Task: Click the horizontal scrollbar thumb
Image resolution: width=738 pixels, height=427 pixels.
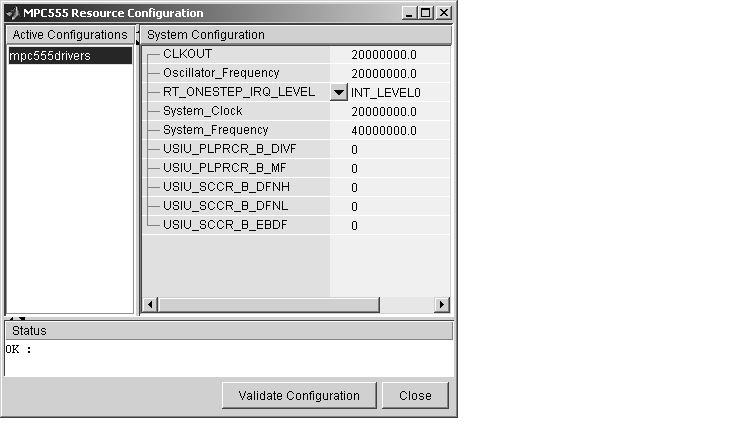Action: (x=269, y=304)
